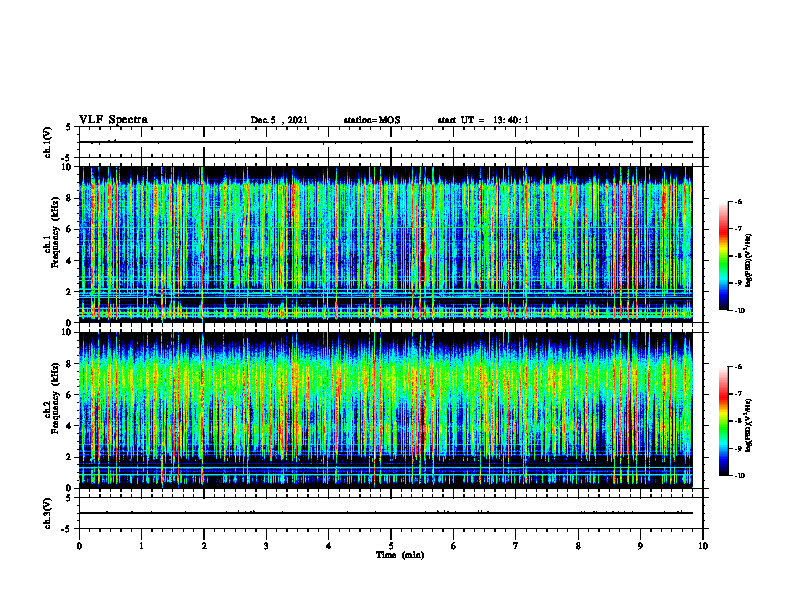Screen dimensions: 792x612
Task: Click inside the ch.2 spectrogram panel
Action: point(386,410)
